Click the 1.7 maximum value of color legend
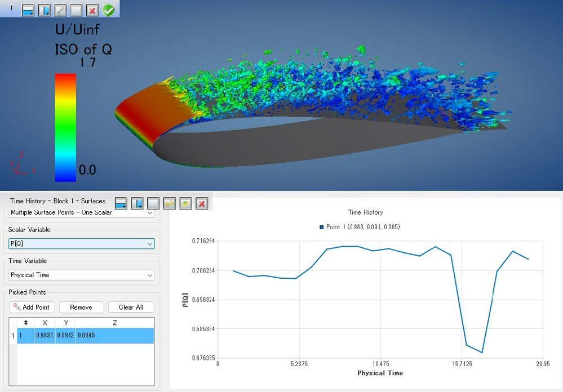The width and height of the screenshot is (563, 392). (x=87, y=63)
